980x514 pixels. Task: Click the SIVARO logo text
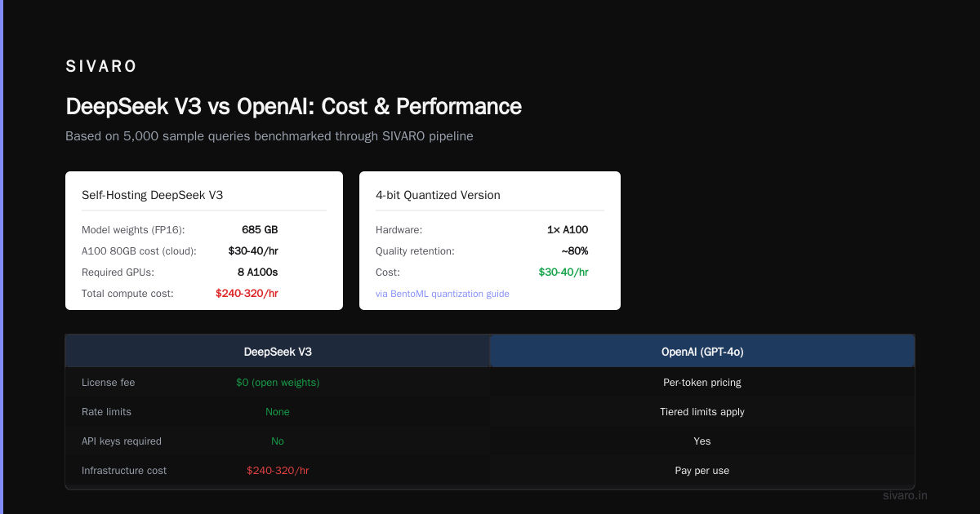101,66
